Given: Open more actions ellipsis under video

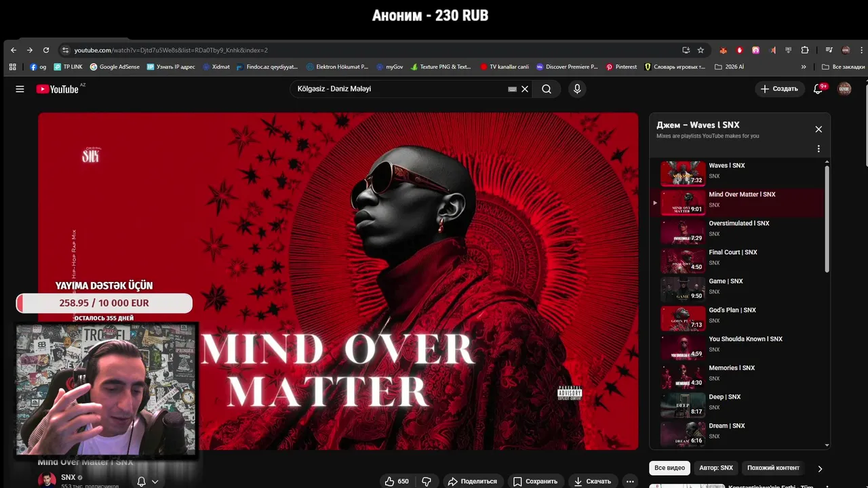Looking at the screenshot, I should [630, 481].
